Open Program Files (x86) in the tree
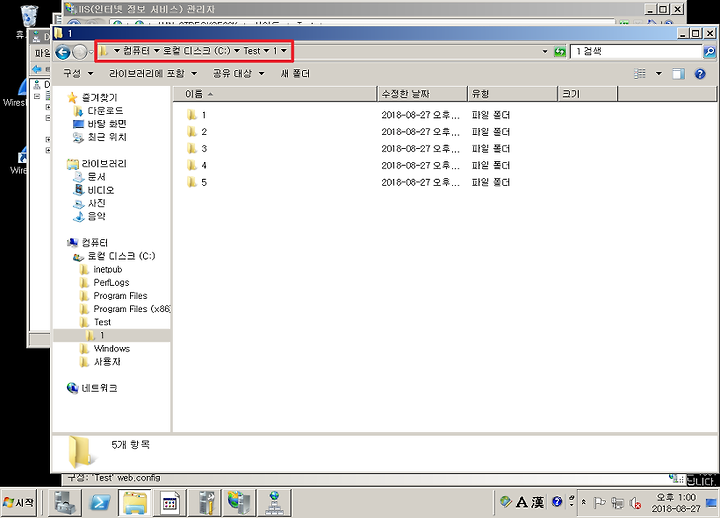Image resolution: width=720 pixels, height=518 pixels. point(131,309)
